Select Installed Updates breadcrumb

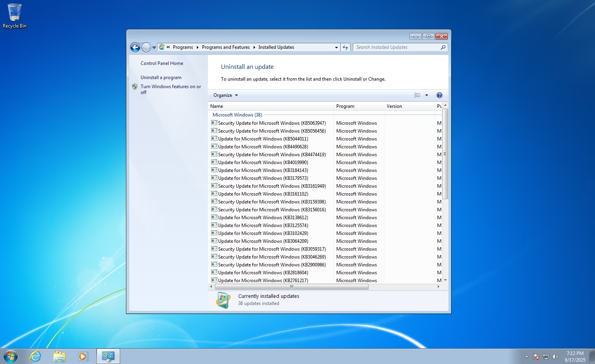click(276, 47)
